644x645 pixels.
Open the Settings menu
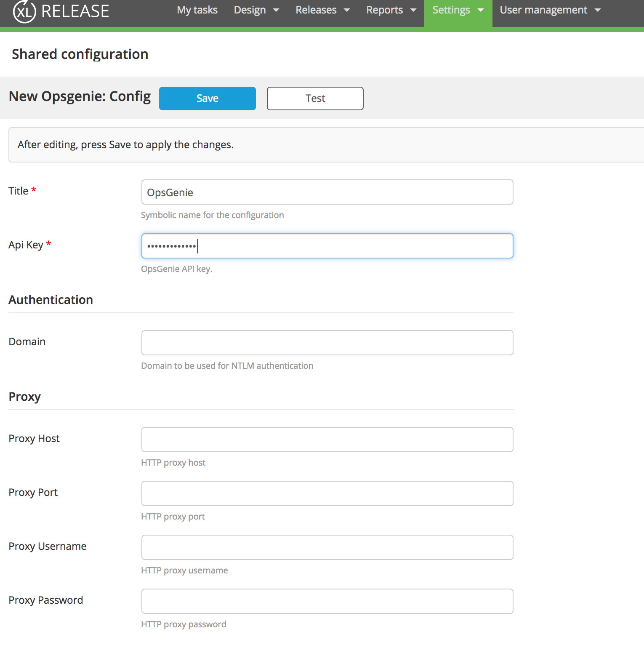tap(451, 10)
